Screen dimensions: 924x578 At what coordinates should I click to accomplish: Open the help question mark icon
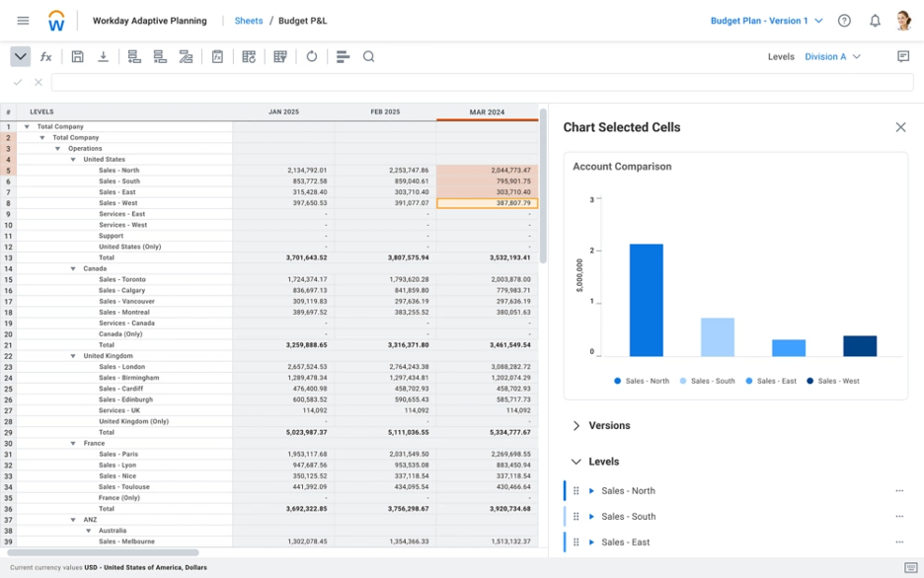[x=845, y=21]
